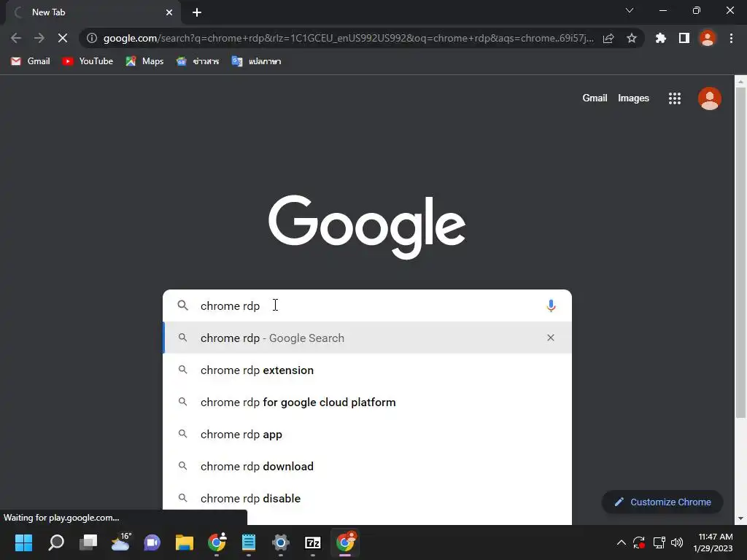Expand the tab search chevron
This screenshot has height=560, width=747.
(x=630, y=10)
